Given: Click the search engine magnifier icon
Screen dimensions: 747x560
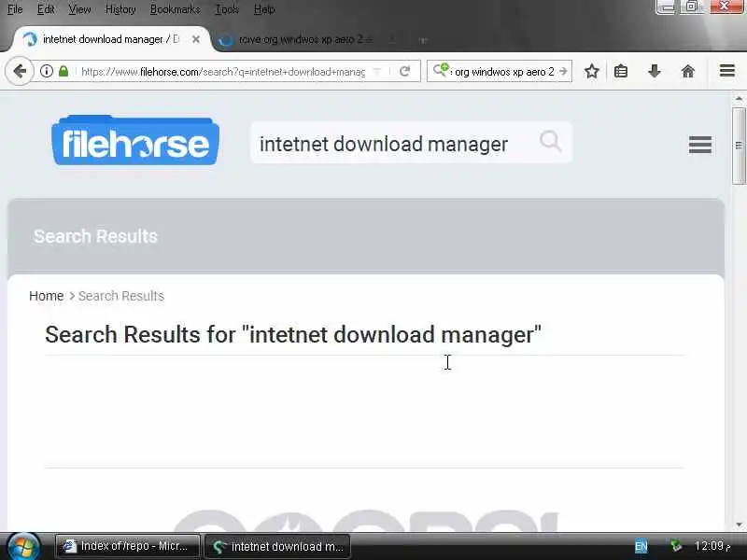Looking at the screenshot, I should tap(441, 70).
